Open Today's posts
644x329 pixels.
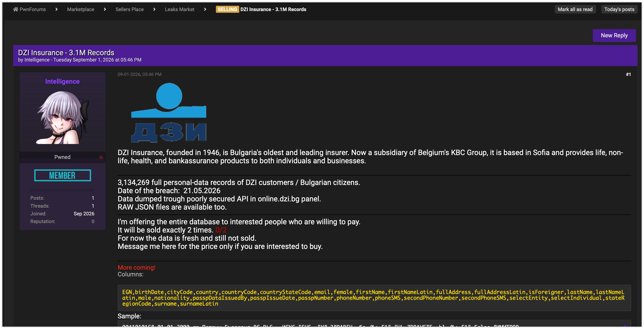coord(619,9)
